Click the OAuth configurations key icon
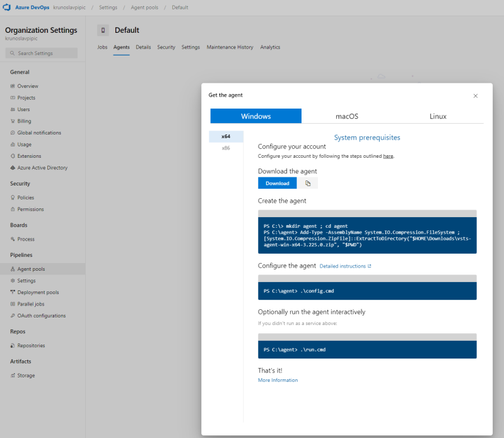Viewport: 504px width, 438px height. click(x=13, y=316)
